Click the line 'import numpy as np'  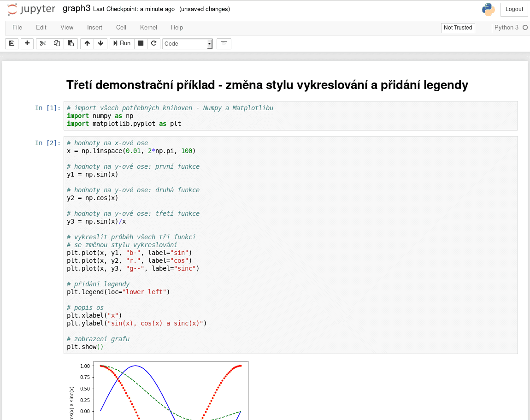pyautogui.click(x=100, y=116)
